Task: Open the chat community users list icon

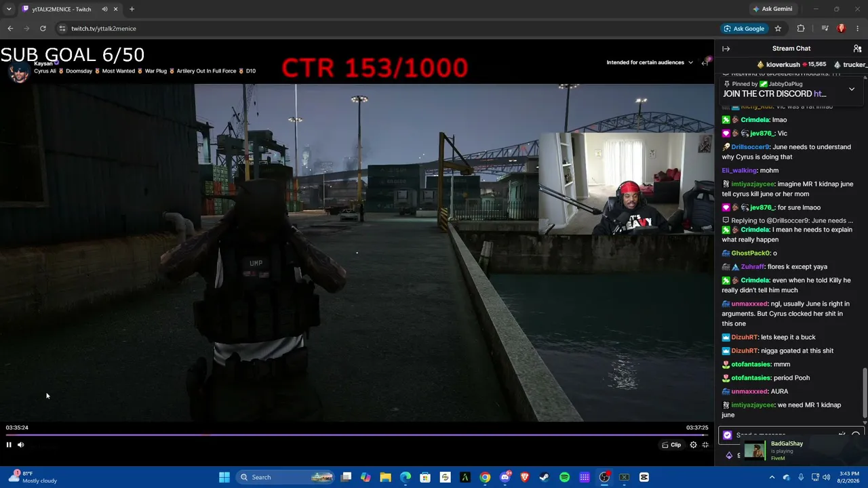Action: coord(857,49)
